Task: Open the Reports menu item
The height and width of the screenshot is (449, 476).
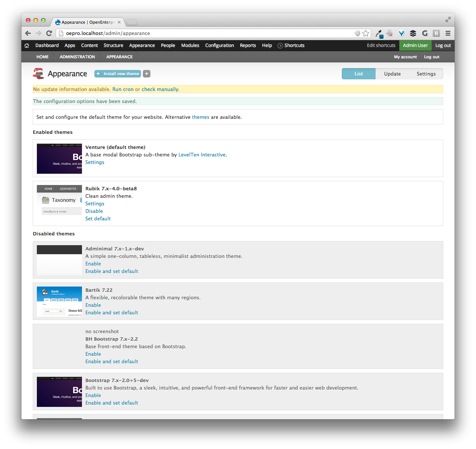Action: [248, 46]
